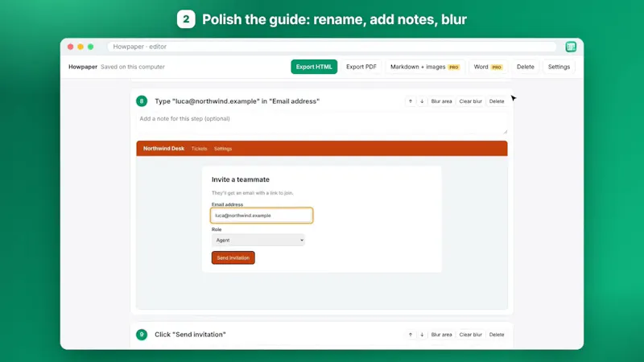Click the Email address field in screenshot
644x362 pixels.
(x=262, y=216)
